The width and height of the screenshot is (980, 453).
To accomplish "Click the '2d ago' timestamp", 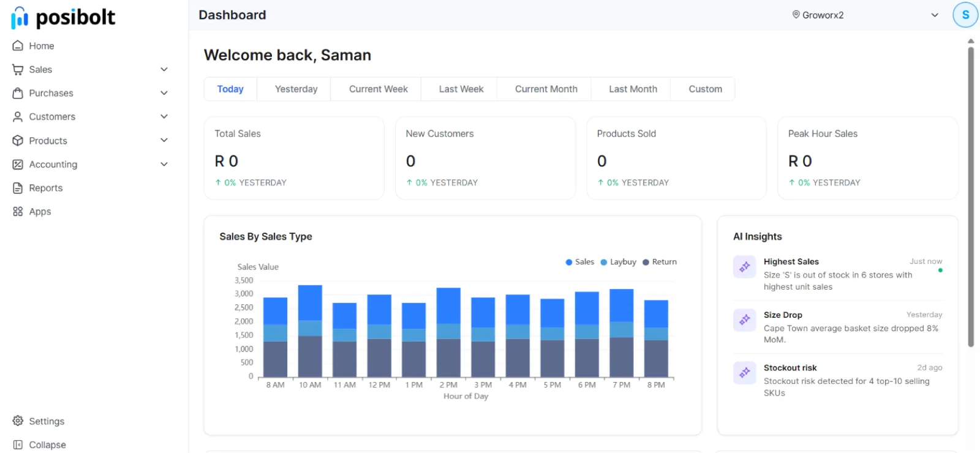I will point(930,368).
